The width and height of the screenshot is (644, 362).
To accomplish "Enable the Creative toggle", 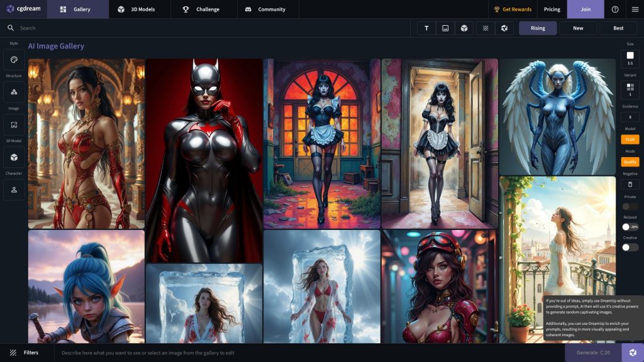I will pos(630,248).
